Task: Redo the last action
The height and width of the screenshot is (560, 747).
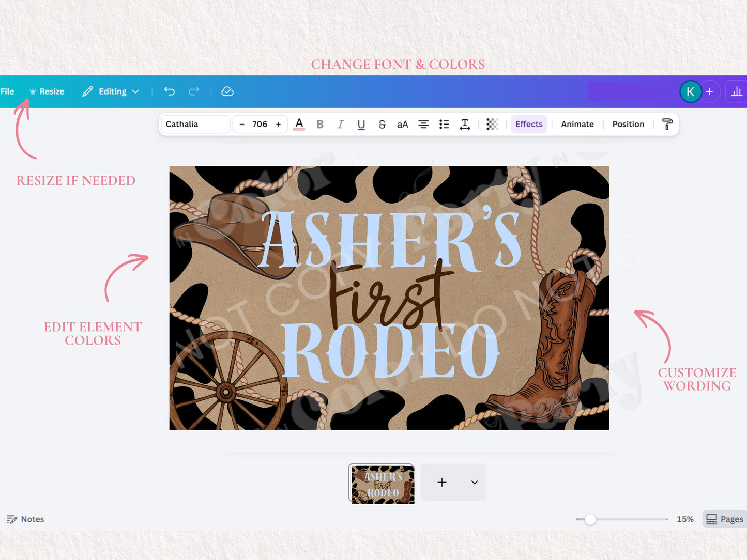Action: 194,91
